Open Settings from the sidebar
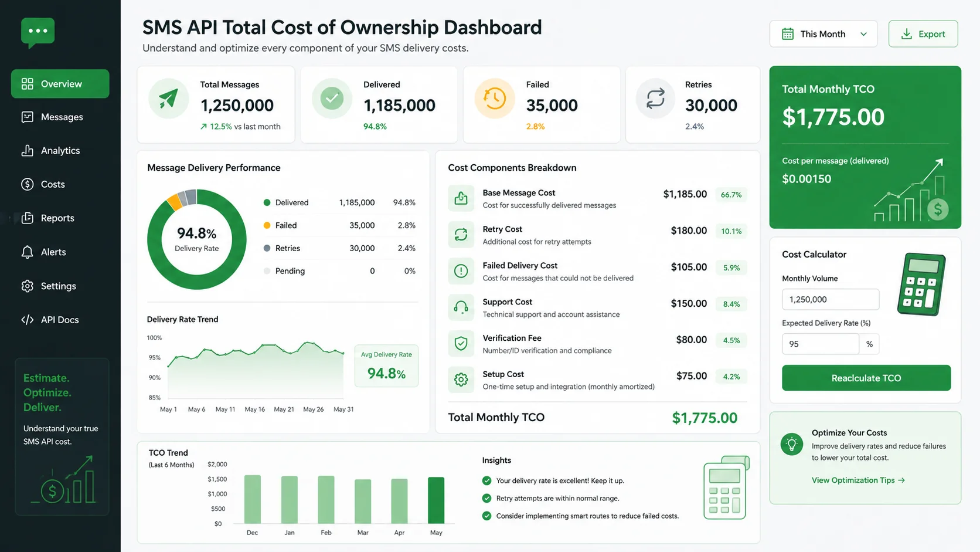This screenshot has width=980, height=552. coord(60,286)
